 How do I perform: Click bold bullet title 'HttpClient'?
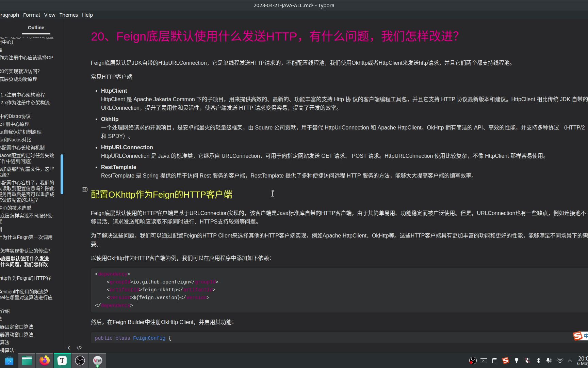[114, 91]
